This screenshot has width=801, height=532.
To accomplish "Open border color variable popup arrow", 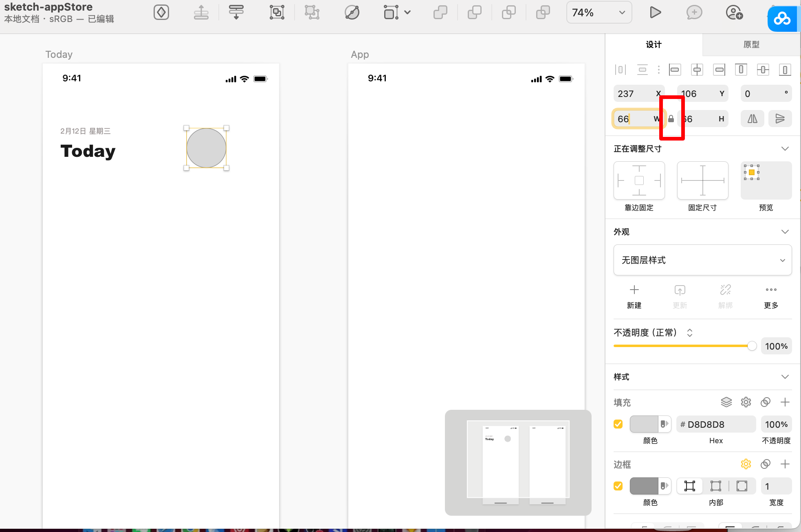I will click(665, 486).
